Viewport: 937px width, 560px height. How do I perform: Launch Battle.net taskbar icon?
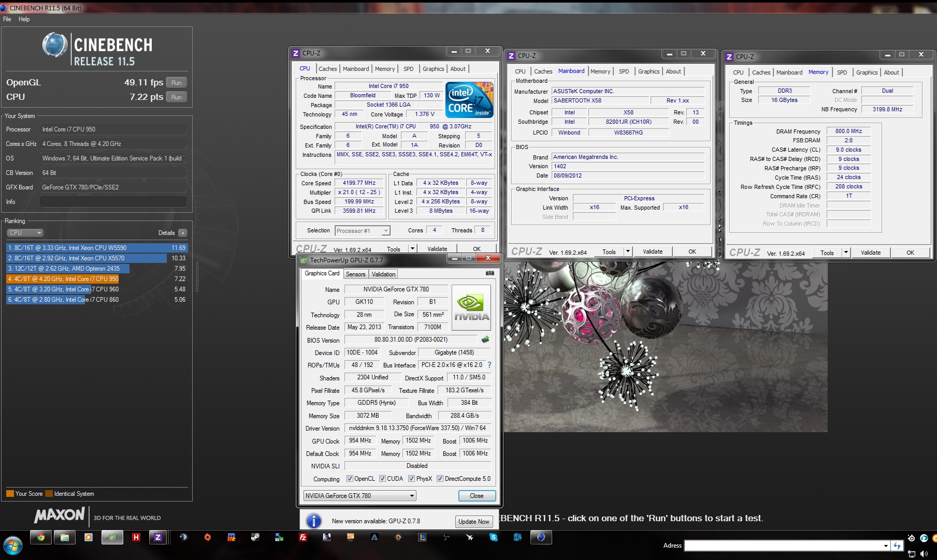(517, 538)
